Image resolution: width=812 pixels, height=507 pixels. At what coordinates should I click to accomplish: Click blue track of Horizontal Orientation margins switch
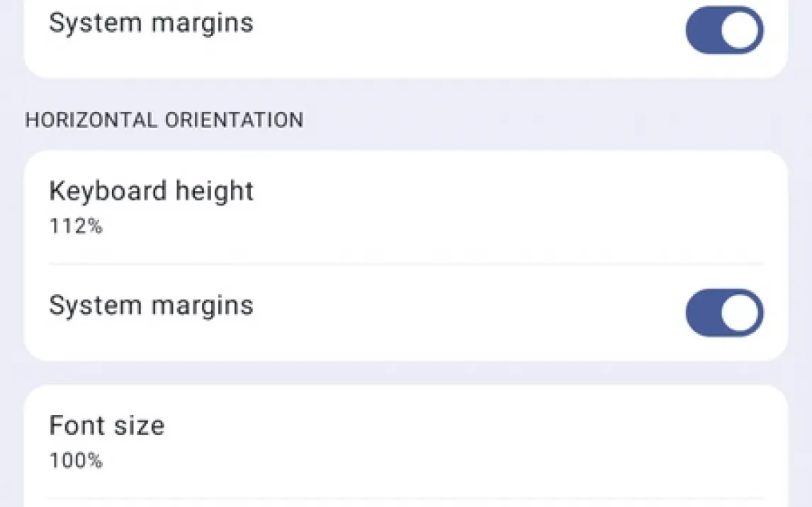[703, 312]
